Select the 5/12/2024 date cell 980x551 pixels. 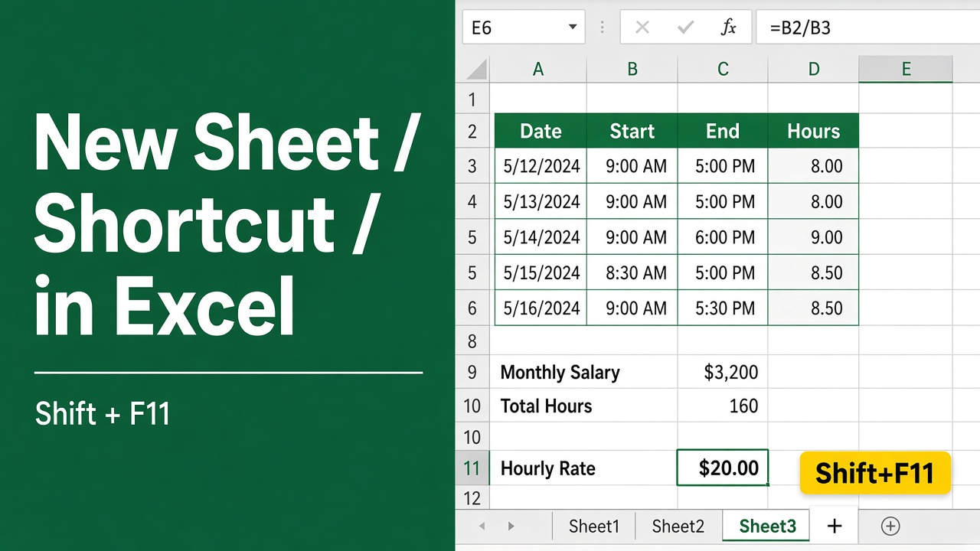click(x=541, y=166)
